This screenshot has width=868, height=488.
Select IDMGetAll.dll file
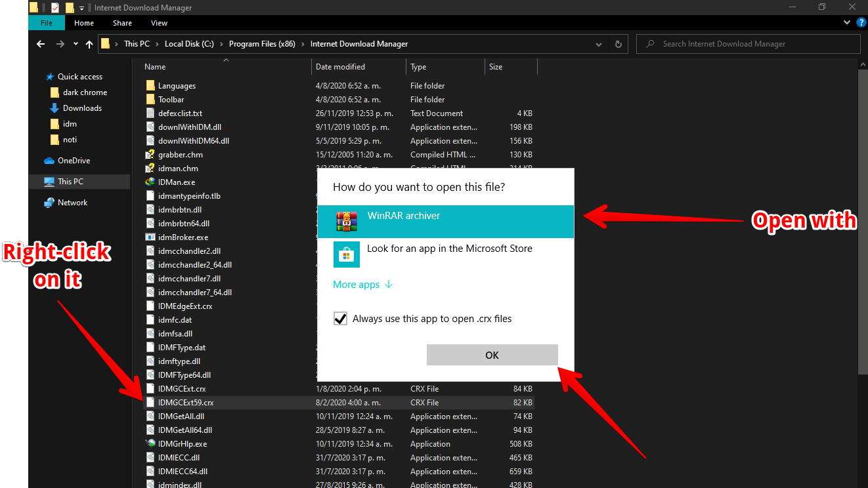pos(181,417)
